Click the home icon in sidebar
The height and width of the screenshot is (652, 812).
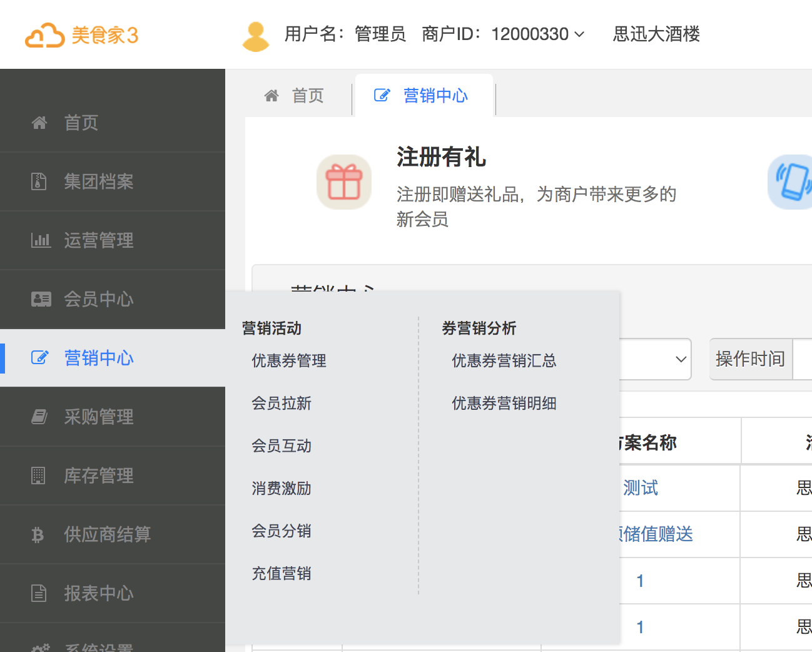[39, 123]
